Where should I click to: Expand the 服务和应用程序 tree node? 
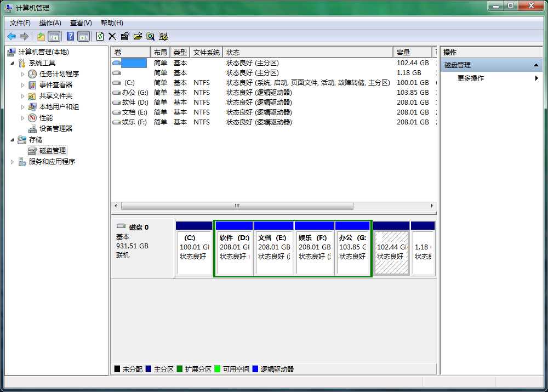(12, 162)
